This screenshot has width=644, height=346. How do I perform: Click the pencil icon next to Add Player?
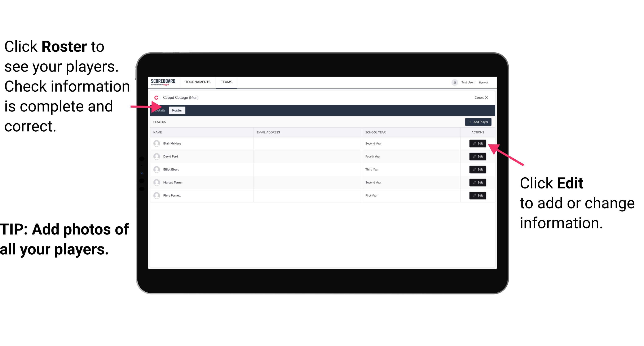click(x=475, y=144)
